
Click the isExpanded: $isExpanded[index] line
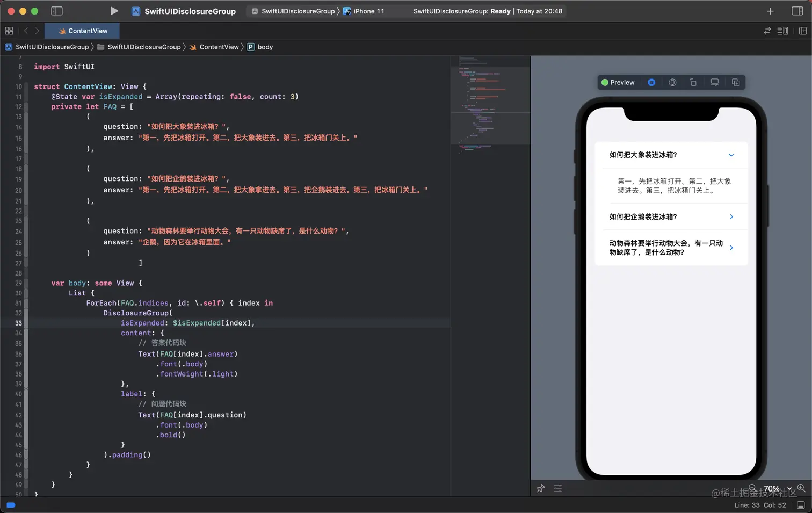pyautogui.click(x=188, y=323)
